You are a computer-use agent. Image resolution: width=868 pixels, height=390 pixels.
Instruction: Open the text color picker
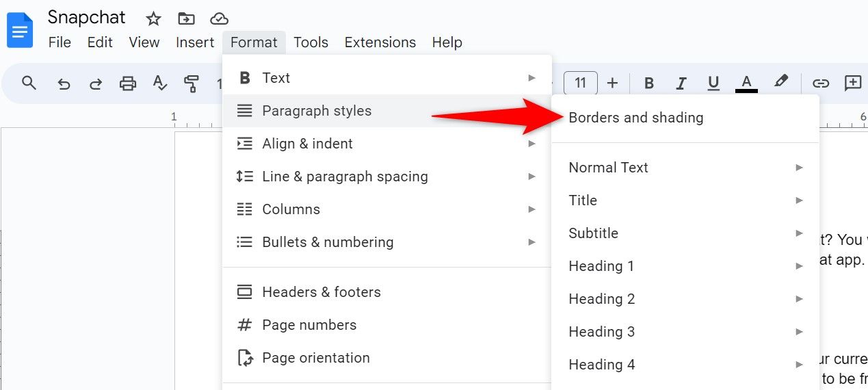(746, 83)
